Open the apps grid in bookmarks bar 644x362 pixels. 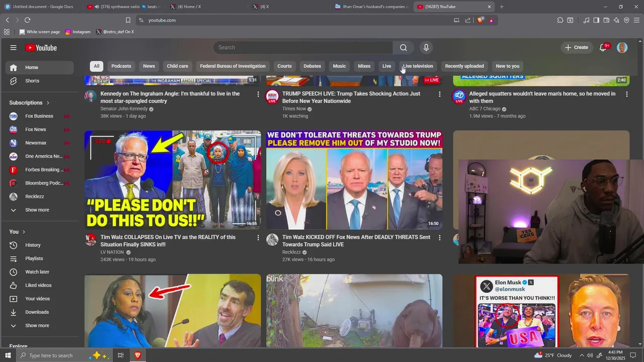pyautogui.click(x=7, y=32)
